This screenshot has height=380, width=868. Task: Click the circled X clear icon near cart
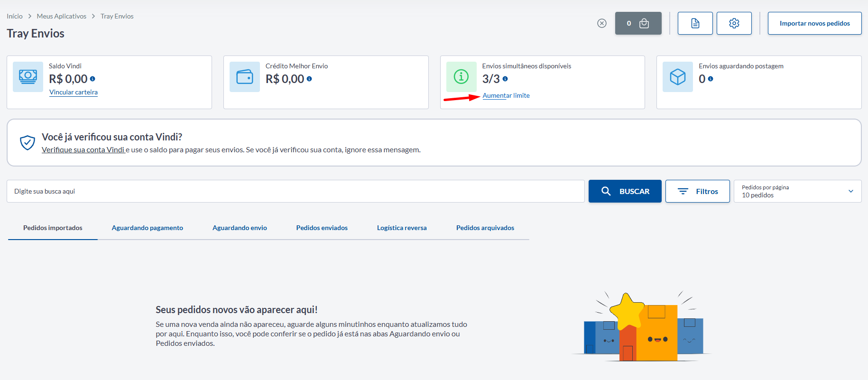(x=602, y=23)
